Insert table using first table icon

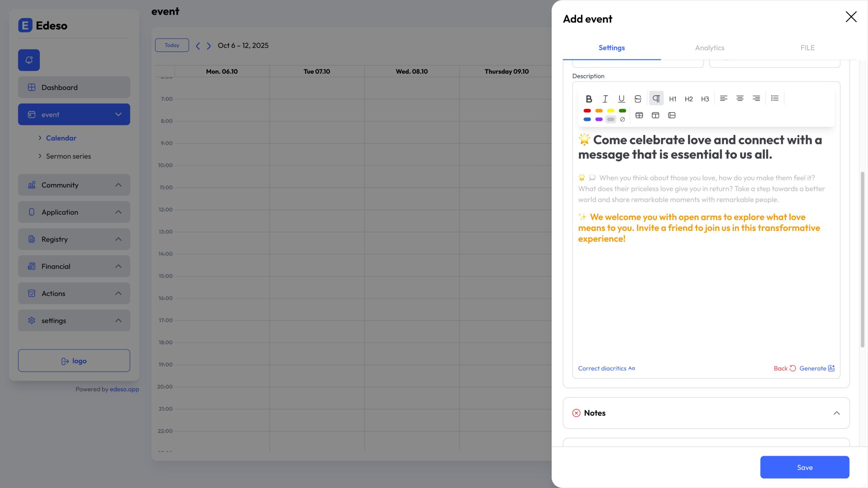639,115
